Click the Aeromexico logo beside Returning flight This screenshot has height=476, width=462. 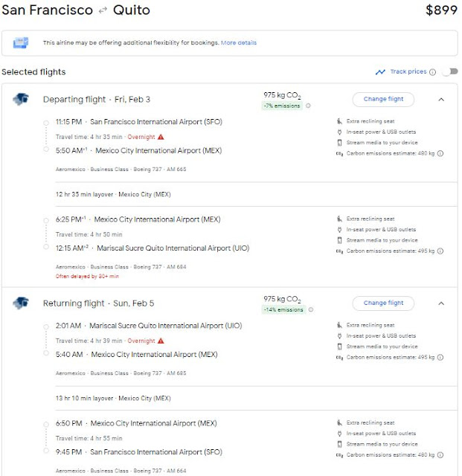[x=20, y=303]
